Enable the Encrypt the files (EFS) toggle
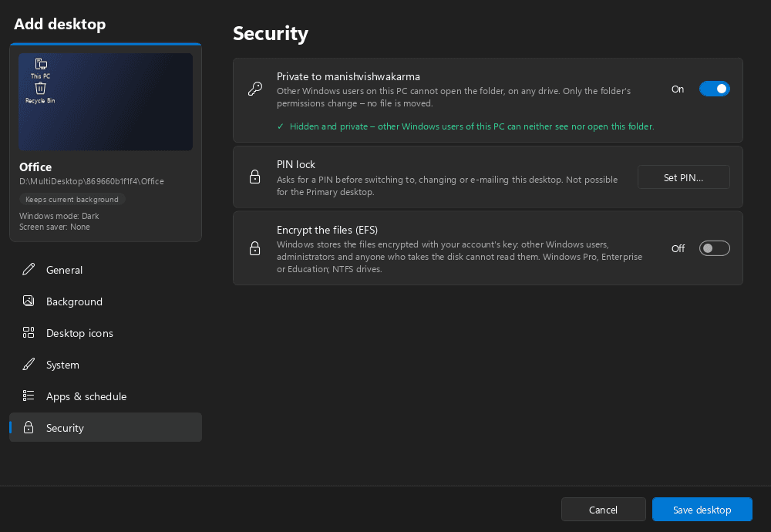Image resolution: width=771 pixels, height=532 pixels. pos(715,248)
